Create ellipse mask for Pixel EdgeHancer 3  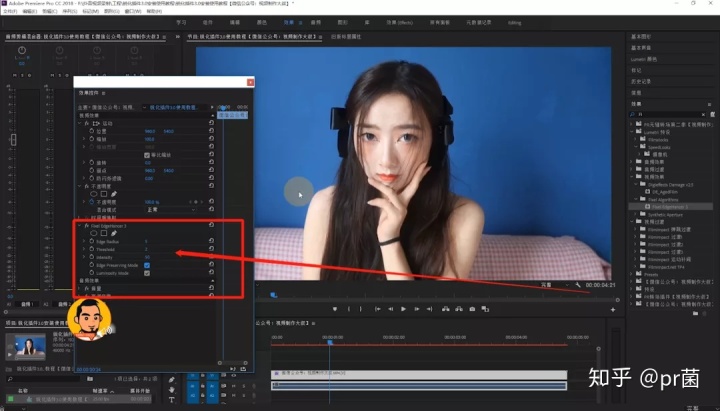[94, 233]
